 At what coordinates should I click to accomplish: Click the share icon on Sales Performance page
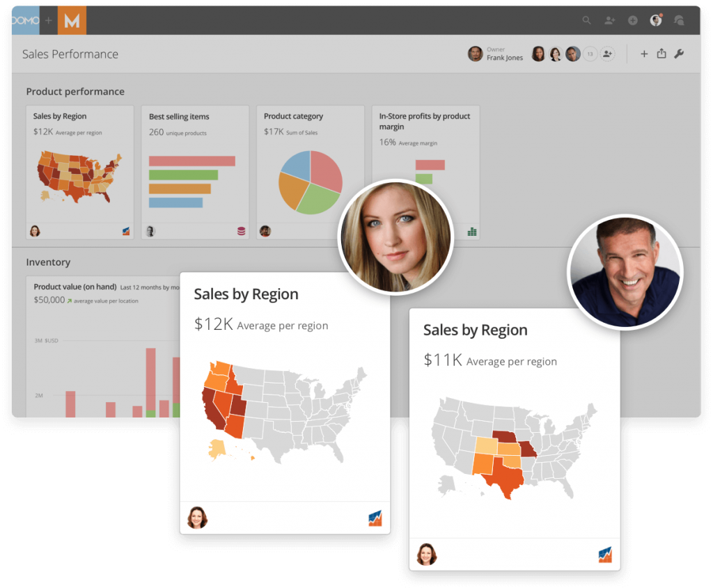tap(661, 54)
